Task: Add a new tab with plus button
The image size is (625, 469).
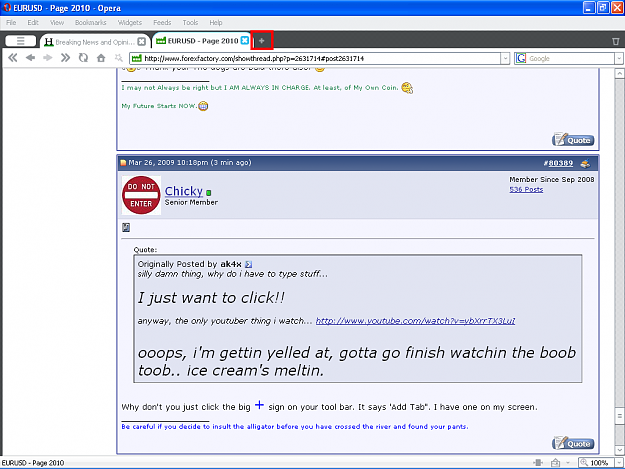Action: point(261,41)
